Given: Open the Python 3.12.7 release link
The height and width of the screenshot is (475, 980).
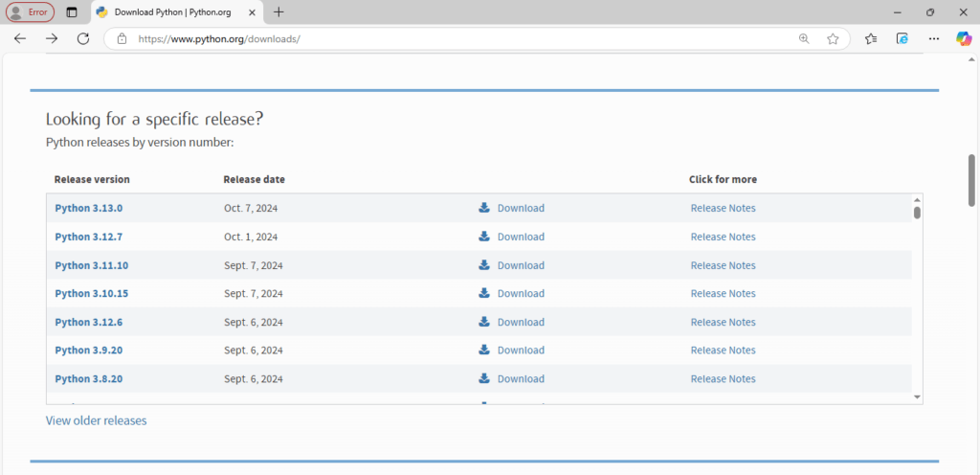Looking at the screenshot, I should [89, 237].
